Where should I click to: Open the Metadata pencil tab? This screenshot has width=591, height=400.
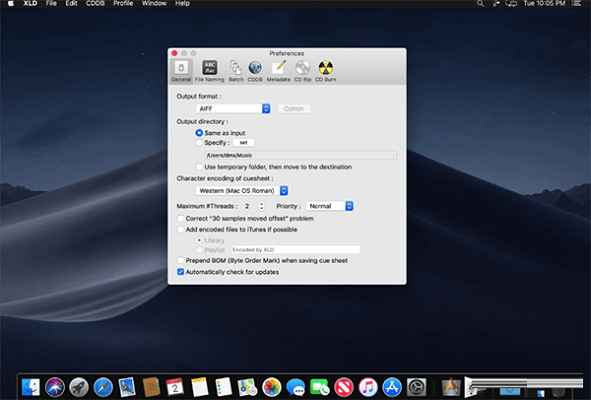coord(279,71)
